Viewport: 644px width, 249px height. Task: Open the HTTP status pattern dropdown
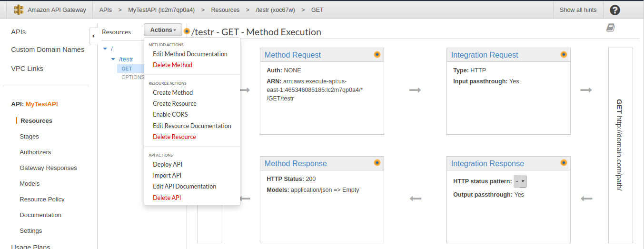[x=520, y=181]
